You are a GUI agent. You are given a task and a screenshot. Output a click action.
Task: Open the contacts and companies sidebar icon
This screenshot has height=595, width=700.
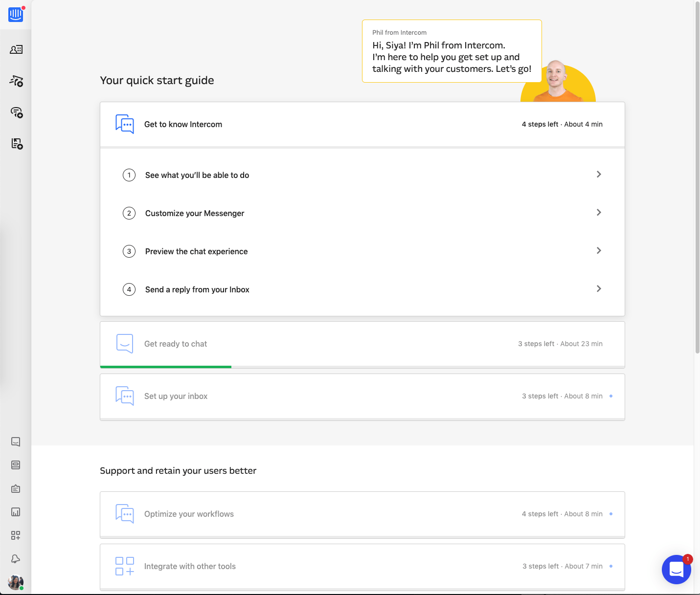16,49
